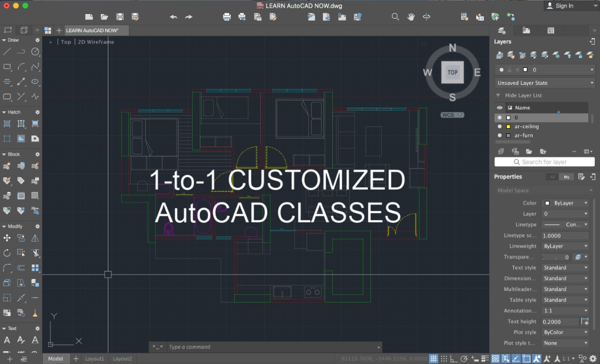Collapse the Block tool group
The height and width of the screenshot is (364, 600).
coord(4,154)
